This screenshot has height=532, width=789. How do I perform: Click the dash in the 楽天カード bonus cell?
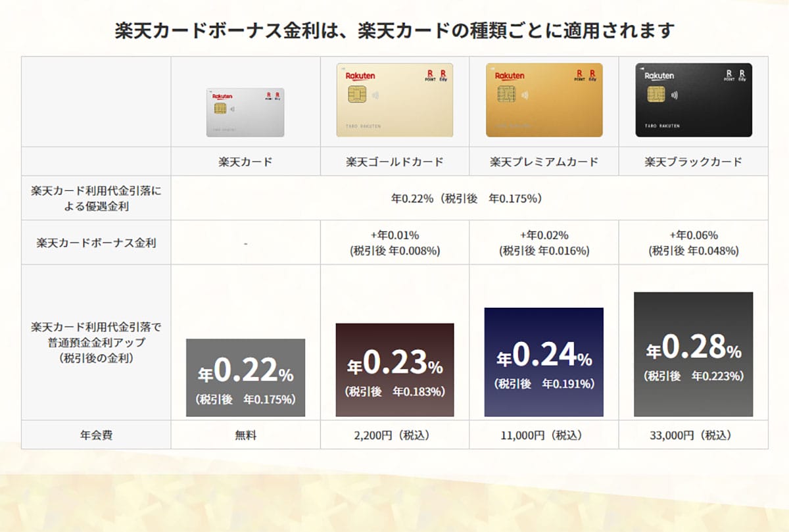pyautogui.click(x=245, y=243)
